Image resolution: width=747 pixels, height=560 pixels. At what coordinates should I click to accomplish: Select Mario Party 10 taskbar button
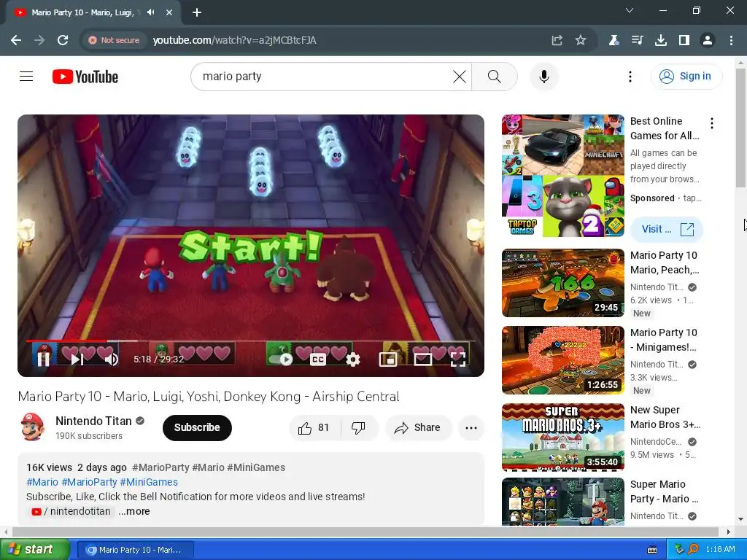(x=135, y=550)
